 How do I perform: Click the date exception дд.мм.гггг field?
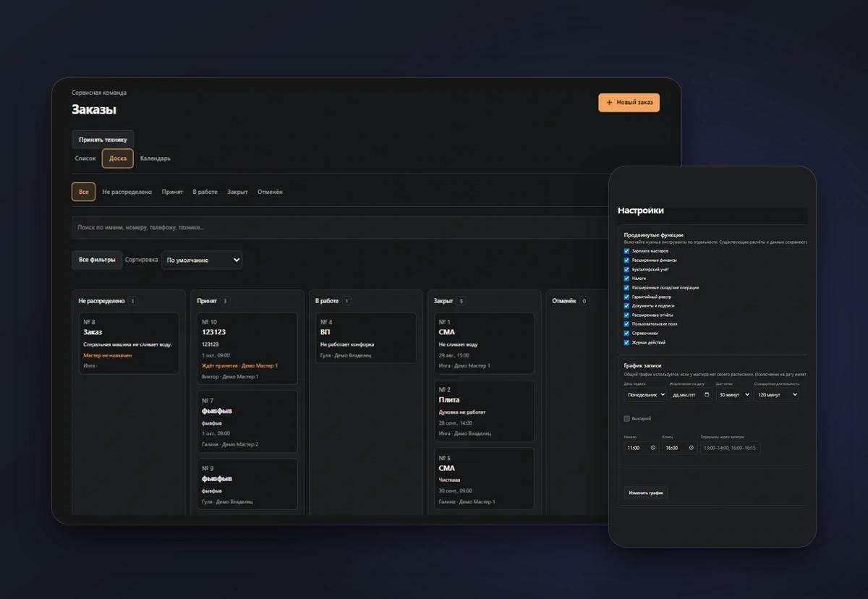click(691, 395)
